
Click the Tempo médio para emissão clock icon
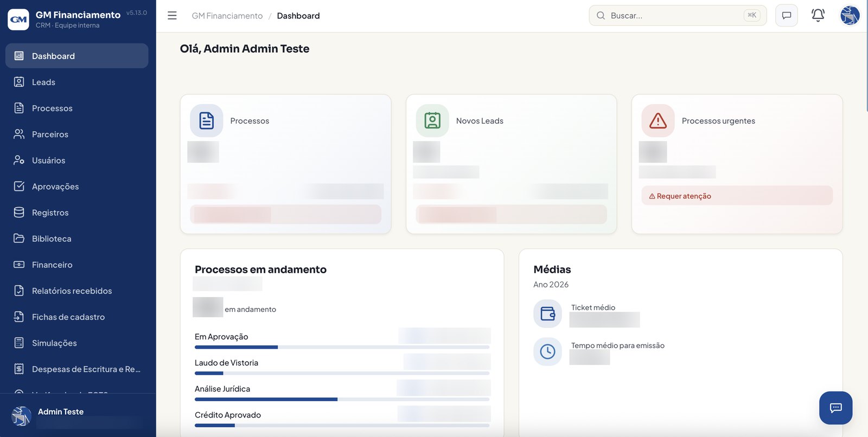pos(547,352)
